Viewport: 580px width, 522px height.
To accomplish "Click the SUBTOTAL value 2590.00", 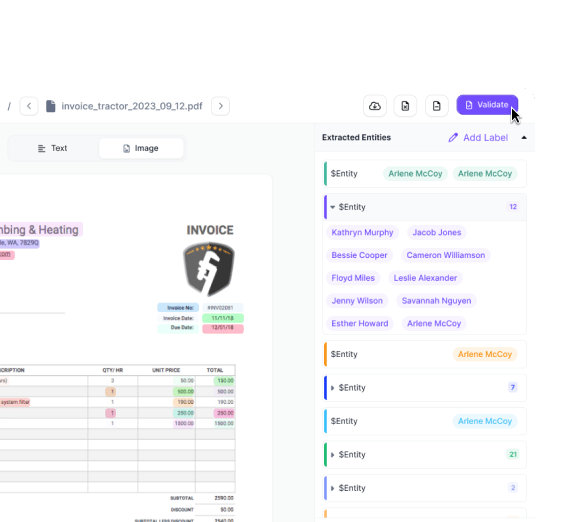I will click(x=224, y=498).
